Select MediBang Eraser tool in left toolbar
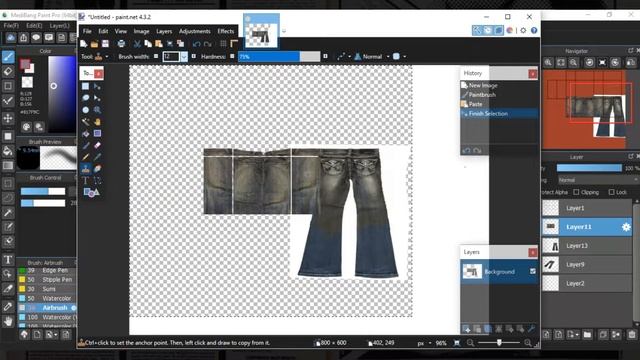 [x=8, y=71]
